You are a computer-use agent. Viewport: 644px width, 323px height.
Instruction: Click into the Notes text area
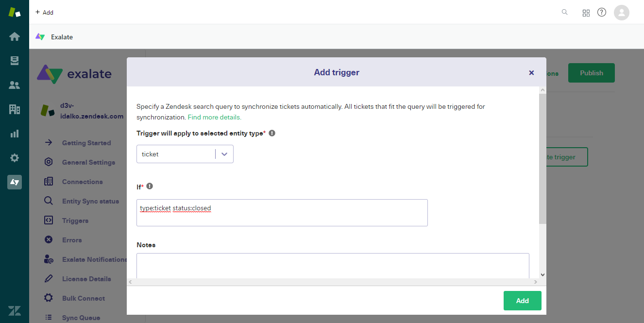[x=333, y=266]
